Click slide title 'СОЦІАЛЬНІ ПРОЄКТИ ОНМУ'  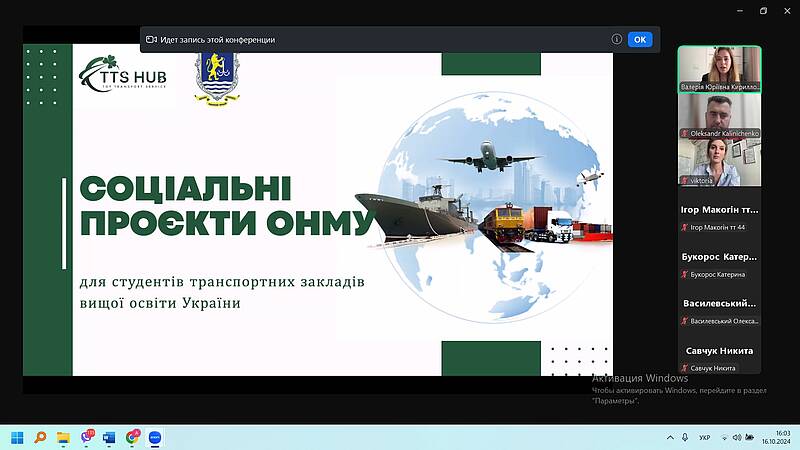coord(227,206)
